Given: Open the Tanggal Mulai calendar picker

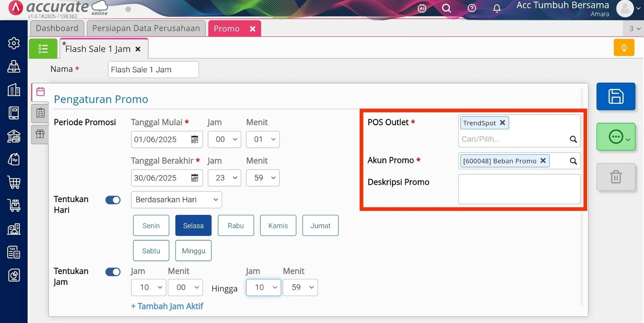Looking at the screenshot, I should click(x=195, y=139).
